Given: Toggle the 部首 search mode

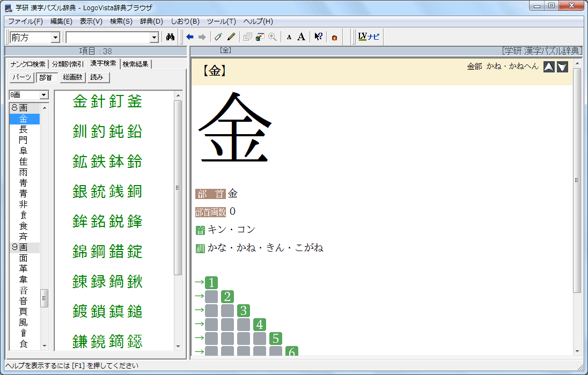Looking at the screenshot, I should 47,77.
